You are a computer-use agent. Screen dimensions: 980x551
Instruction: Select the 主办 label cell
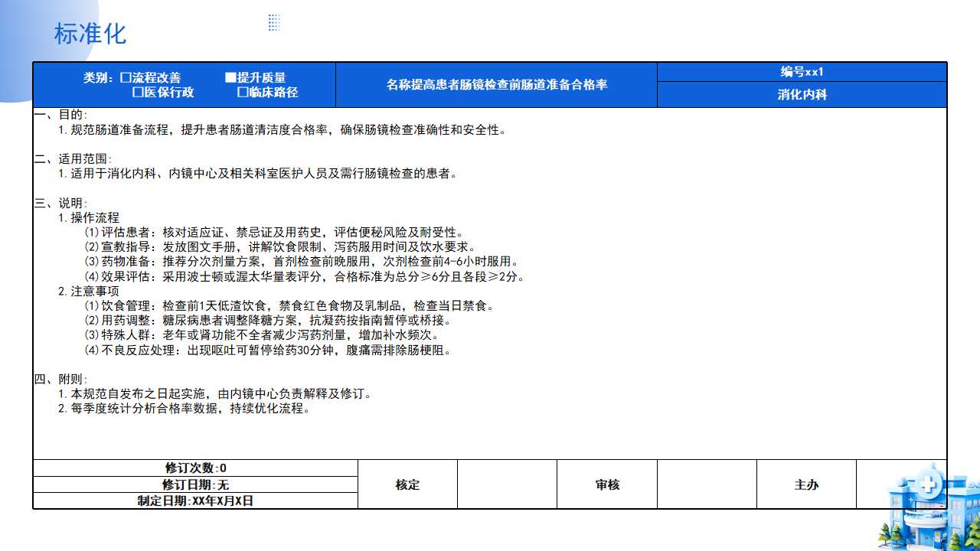pos(806,484)
